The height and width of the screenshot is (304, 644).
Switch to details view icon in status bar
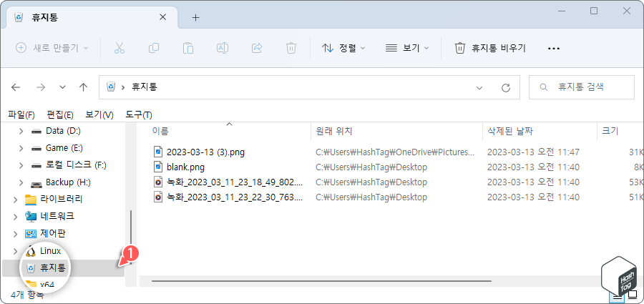click(618, 295)
